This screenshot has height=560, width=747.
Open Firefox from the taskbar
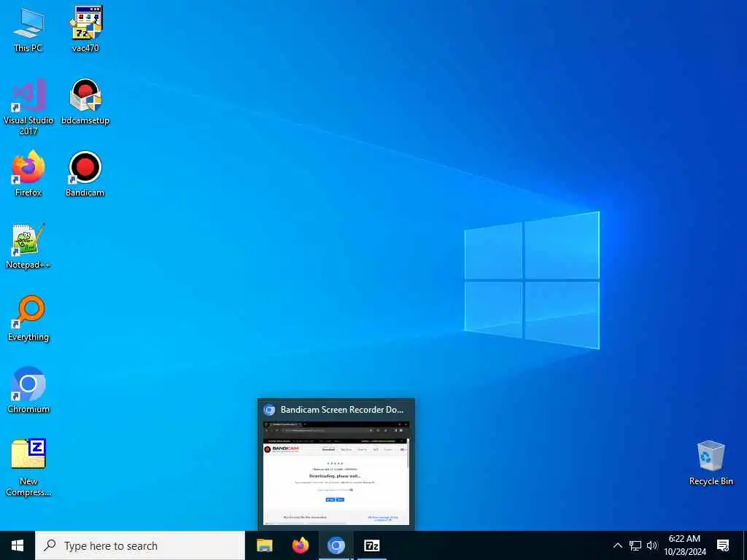[300, 545]
